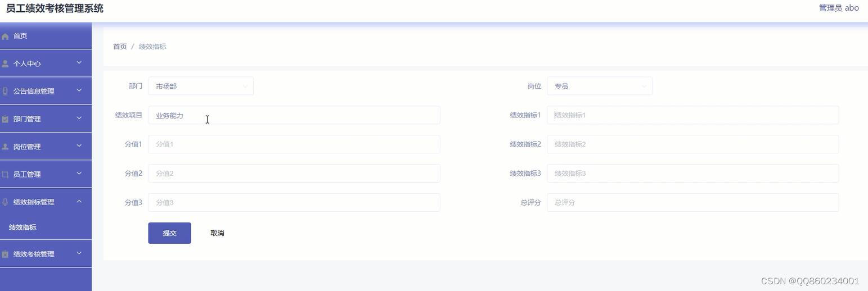Focus the 绩效指标3 input field
This screenshot has width=868, height=291.
coord(693,174)
